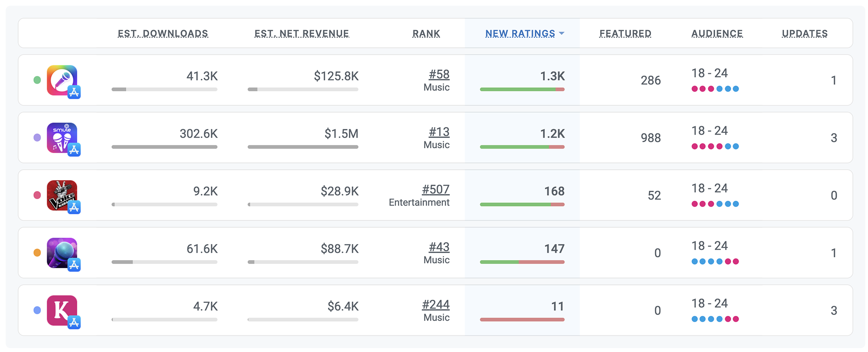Open rank #244 Music link
868x352 pixels.
pyautogui.click(x=436, y=305)
